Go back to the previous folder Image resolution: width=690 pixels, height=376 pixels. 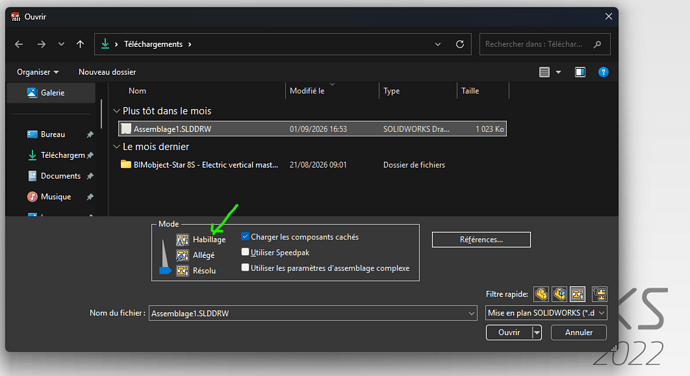(19, 44)
